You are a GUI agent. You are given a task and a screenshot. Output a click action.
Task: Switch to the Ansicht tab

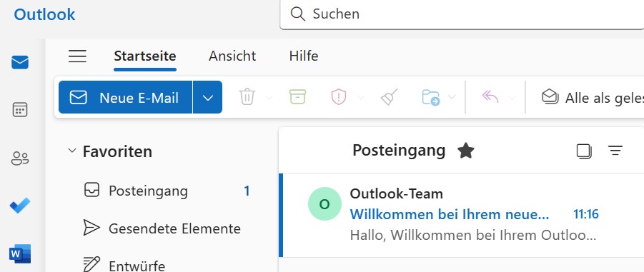coord(232,56)
